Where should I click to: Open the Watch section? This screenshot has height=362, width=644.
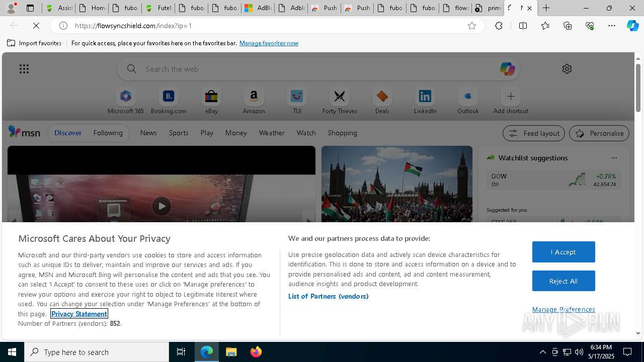click(306, 133)
